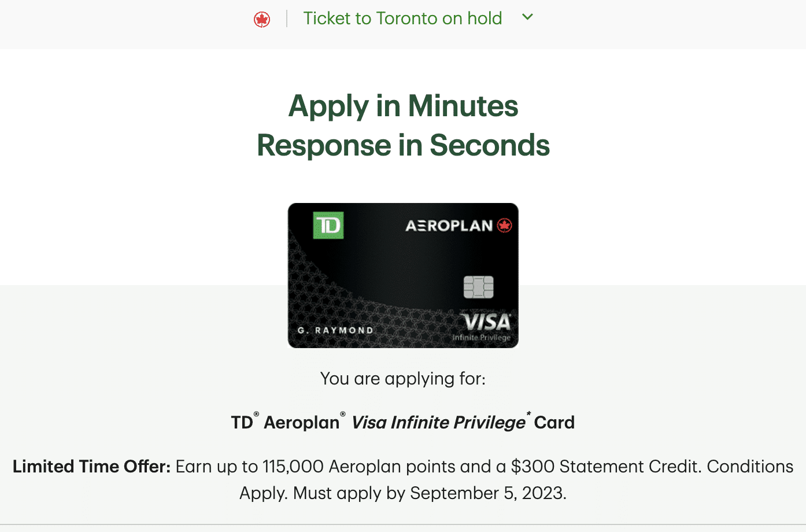Click the word "Conditions" in the offer text
The height and width of the screenshot is (532, 806).
point(750,467)
